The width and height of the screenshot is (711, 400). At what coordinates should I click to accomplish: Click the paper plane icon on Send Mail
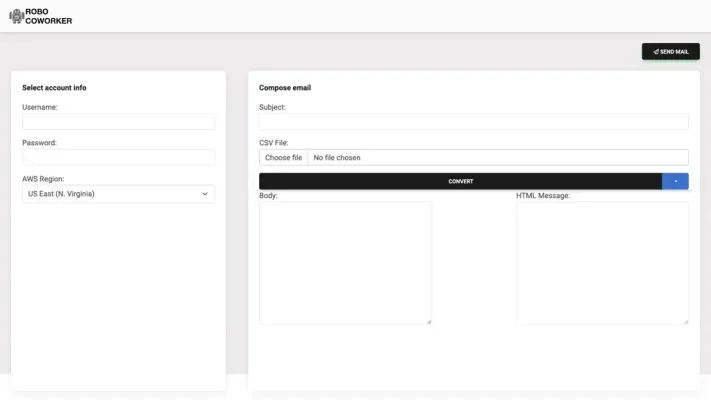[656, 51]
